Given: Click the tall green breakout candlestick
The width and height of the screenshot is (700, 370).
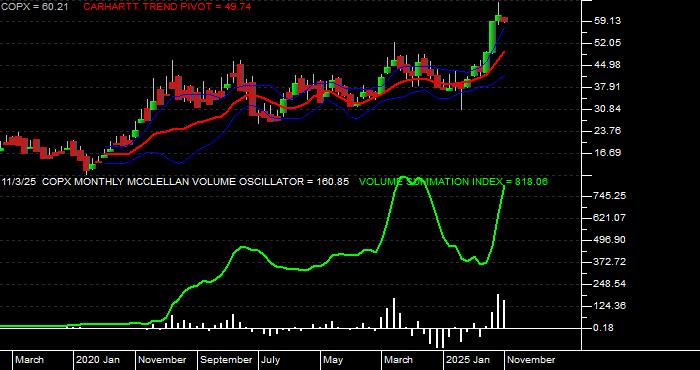Looking at the screenshot, I should click(x=492, y=37).
